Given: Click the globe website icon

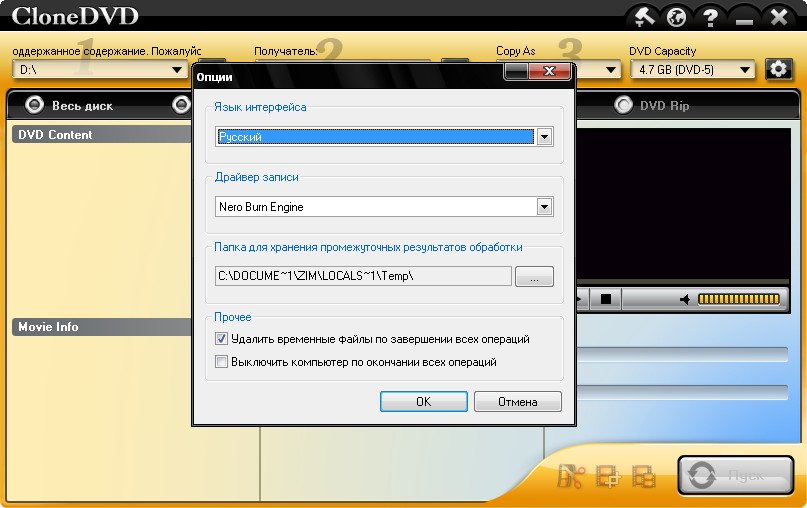Looking at the screenshot, I should [676, 17].
